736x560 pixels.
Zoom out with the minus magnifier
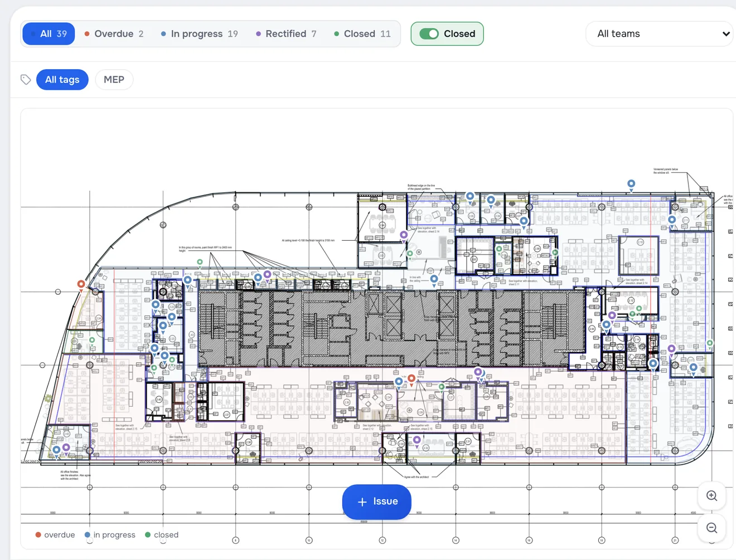[711, 528]
